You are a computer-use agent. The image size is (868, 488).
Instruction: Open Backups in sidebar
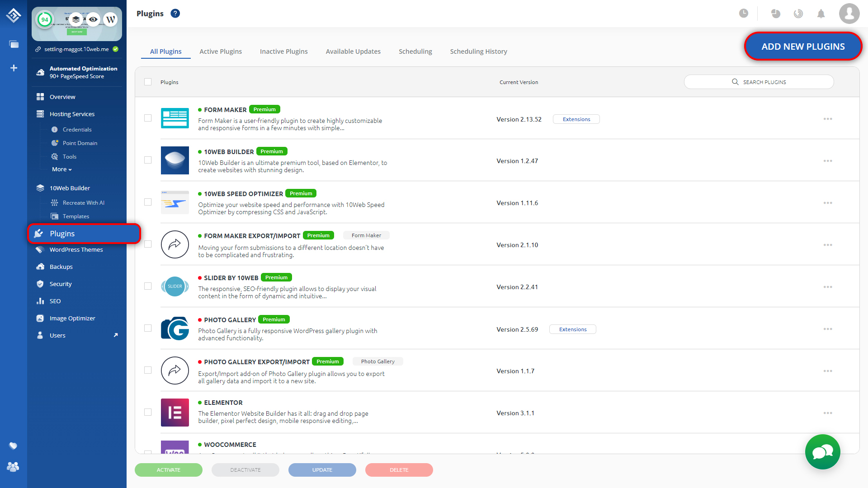point(61,267)
